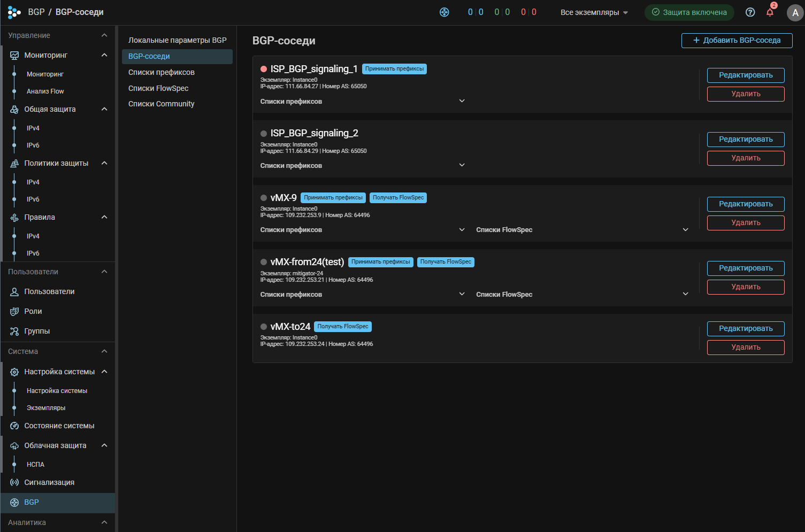805x532 pixels.
Task: Open Состояние системы from the sidebar
Action: pyautogui.click(x=59, y=426)
